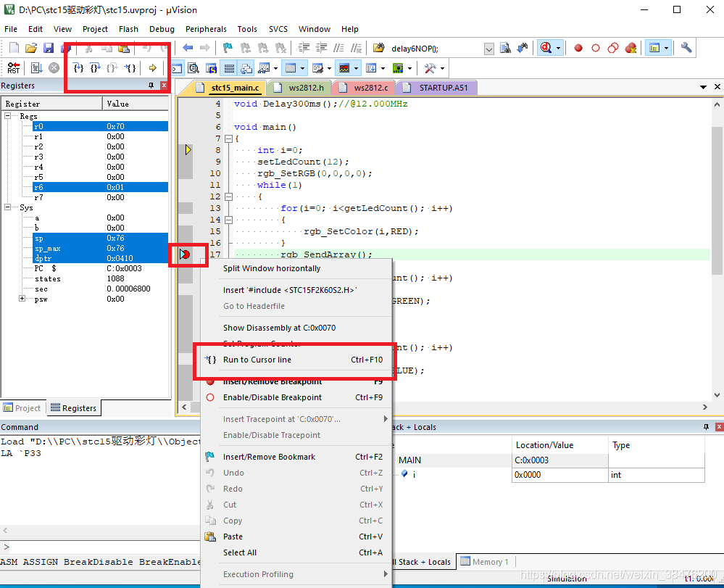Select Paste from context menu
The height and width of the screenshot is (588, 724).
coord(296,537)
